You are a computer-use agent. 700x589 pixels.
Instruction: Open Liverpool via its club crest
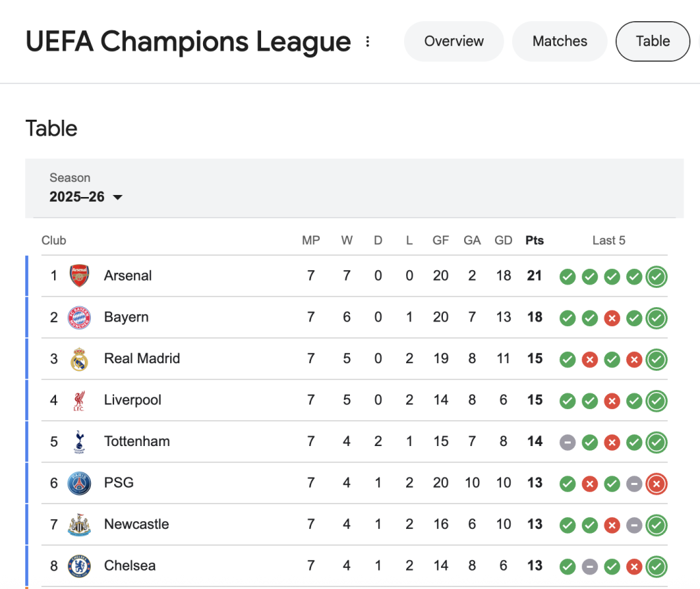coord(79,400)
